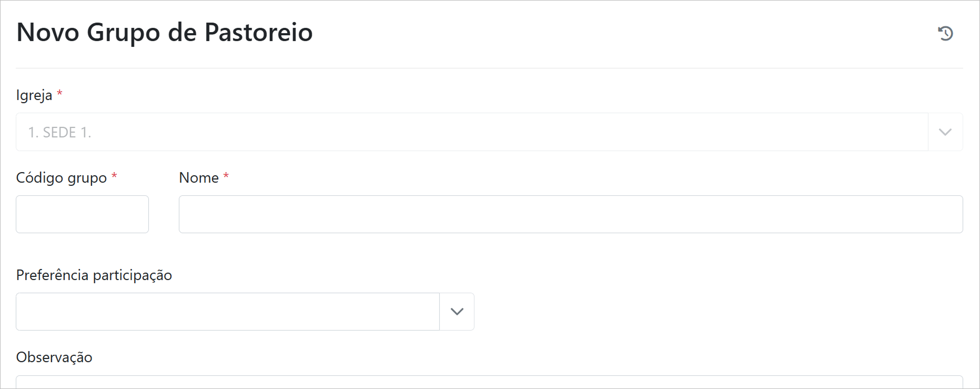This screenshot has width=980, height=389.
Task: Click the red asterisk beside Nome
Action: pos(226,176)
